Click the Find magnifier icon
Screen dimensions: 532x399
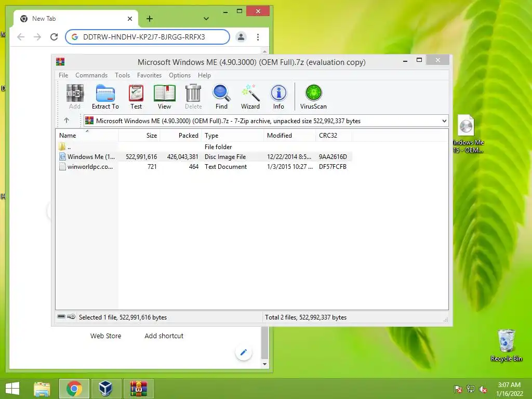point(221,97)
